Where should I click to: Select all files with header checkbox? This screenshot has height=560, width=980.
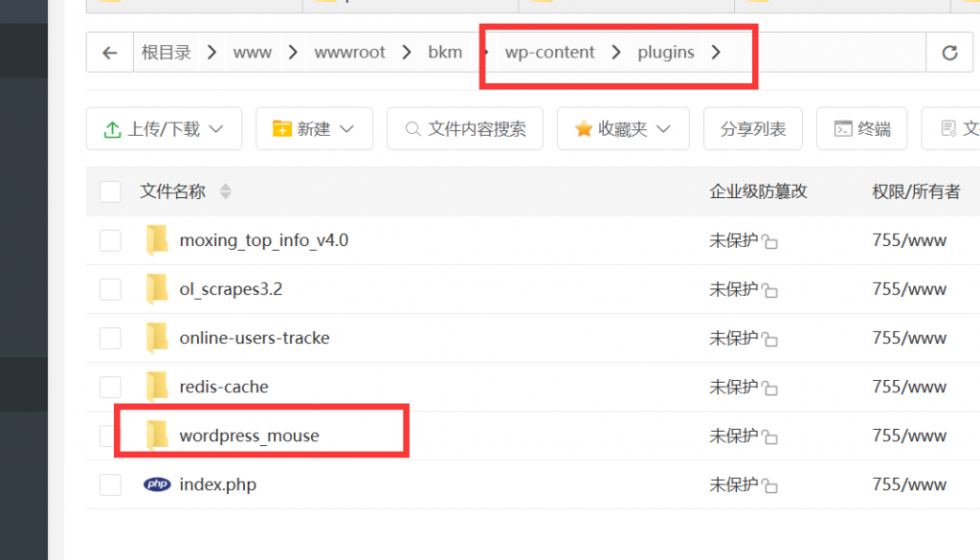point(111,191)
